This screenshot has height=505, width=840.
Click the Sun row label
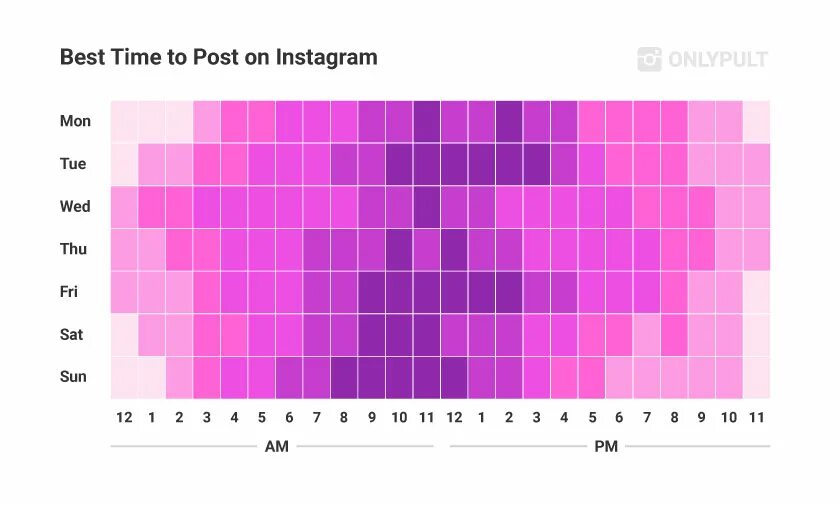click(x=73, y=376)
